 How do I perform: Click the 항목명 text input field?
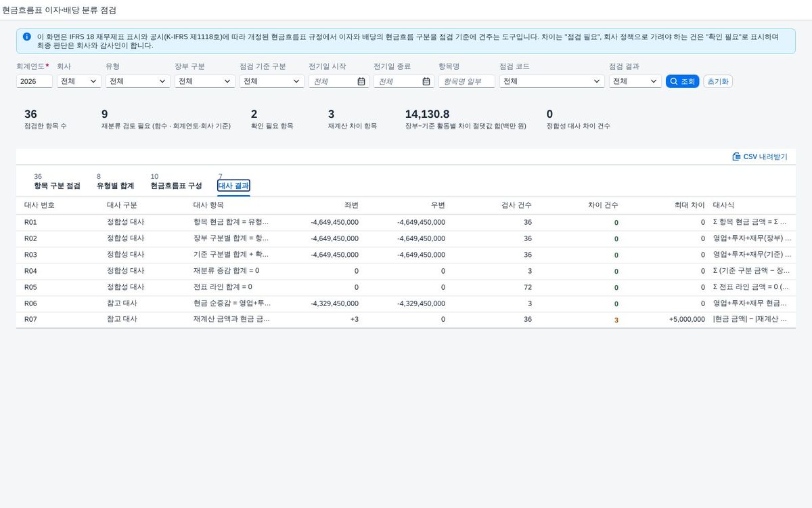coord(467,81)
